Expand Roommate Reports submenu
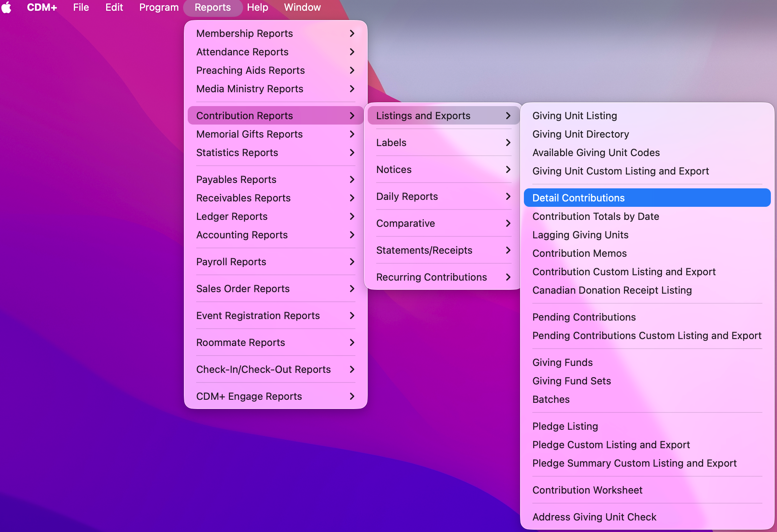777x532 pixels. (275, 342)
